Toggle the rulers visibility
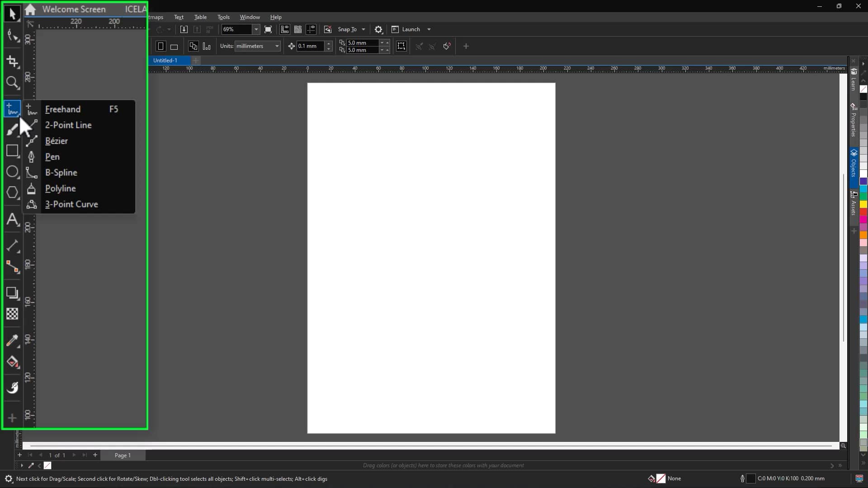 pos(284,29)
